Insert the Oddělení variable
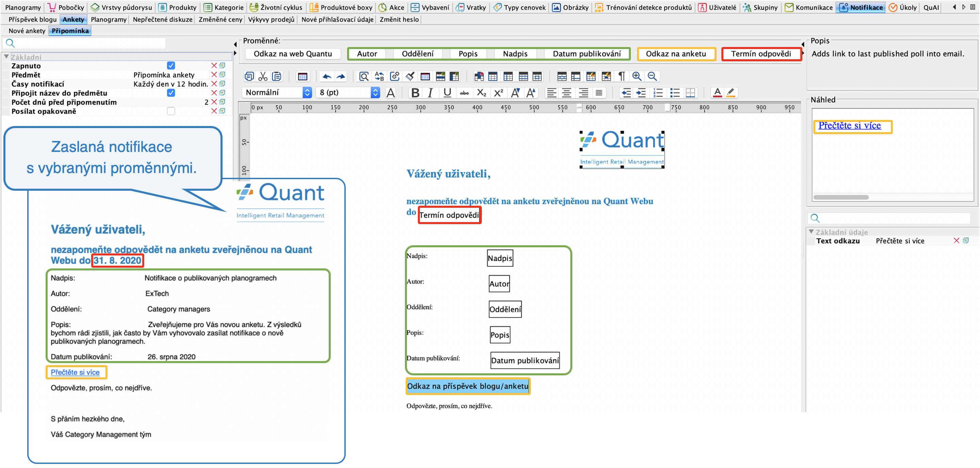This screenshot has width=980, height=468. (x=417, y=54)
